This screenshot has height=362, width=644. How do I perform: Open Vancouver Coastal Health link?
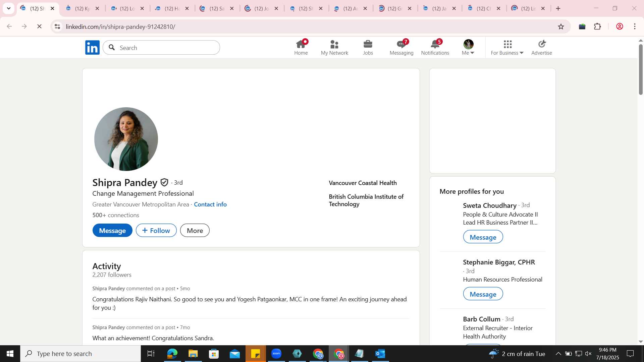[x=363, y=183]
